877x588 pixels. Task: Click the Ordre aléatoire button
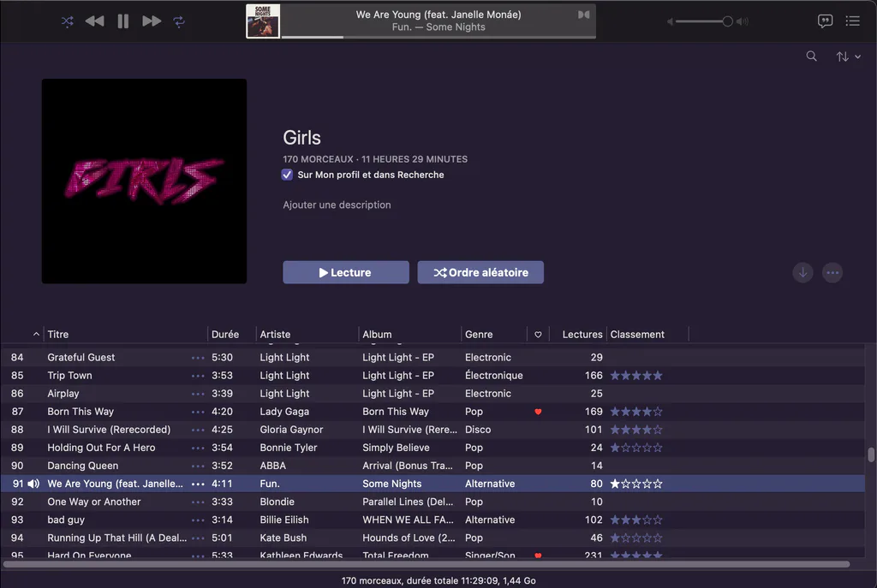[x=480, y=272]
